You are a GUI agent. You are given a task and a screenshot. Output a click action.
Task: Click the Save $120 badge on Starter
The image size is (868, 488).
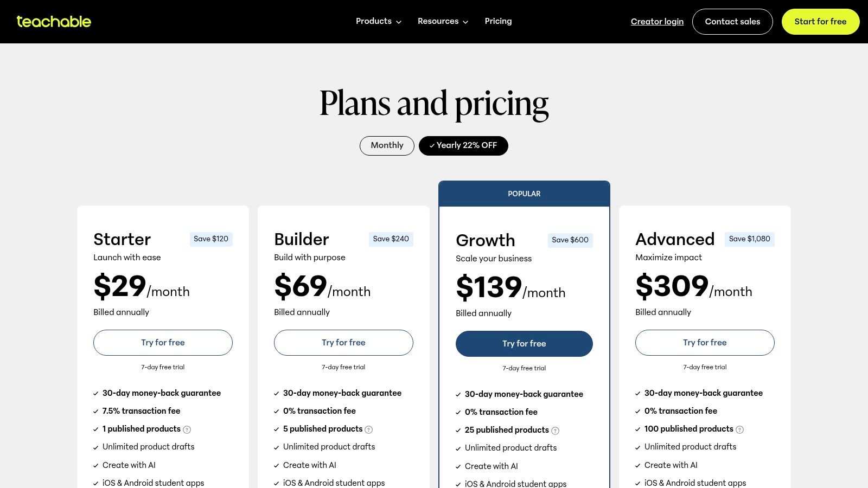tap(211, 239)
